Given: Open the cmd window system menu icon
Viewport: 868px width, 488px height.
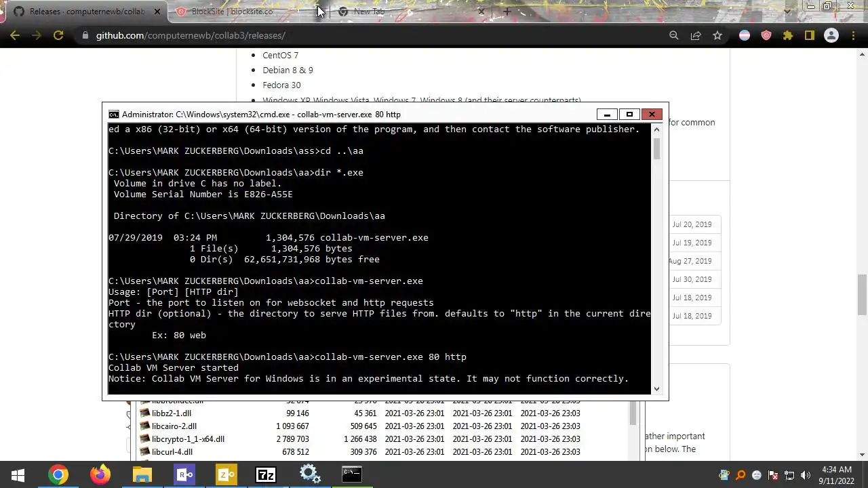Looking at the screenshot, I should point(114,115).
